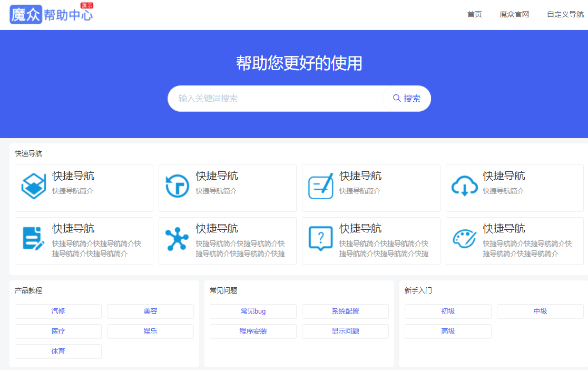Open the 魔众官网 menu item
Image resolution: width=588 pixels, height=370 pixels.
click(514, 14)
